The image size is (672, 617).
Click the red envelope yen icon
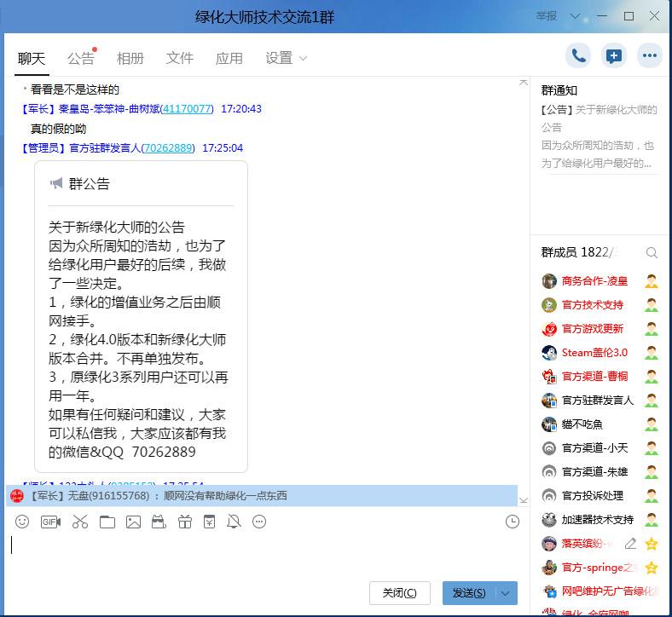(210, 522)
